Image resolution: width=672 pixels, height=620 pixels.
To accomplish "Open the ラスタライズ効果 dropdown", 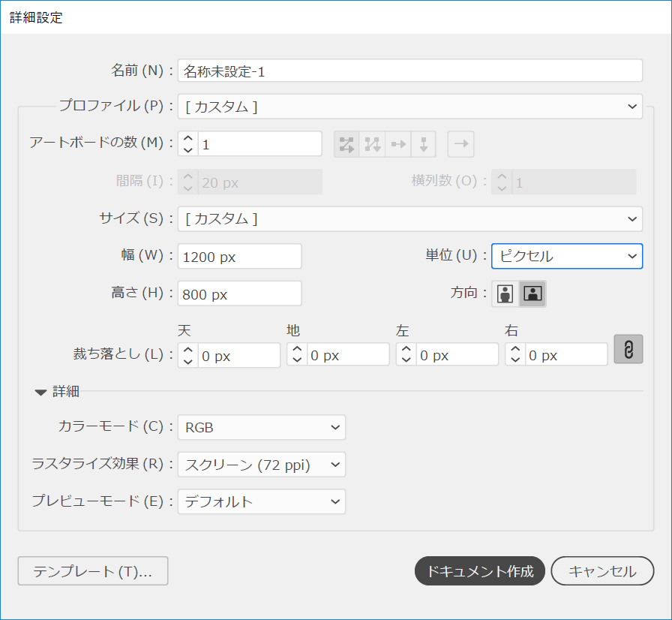I will (x=261, y=465).
